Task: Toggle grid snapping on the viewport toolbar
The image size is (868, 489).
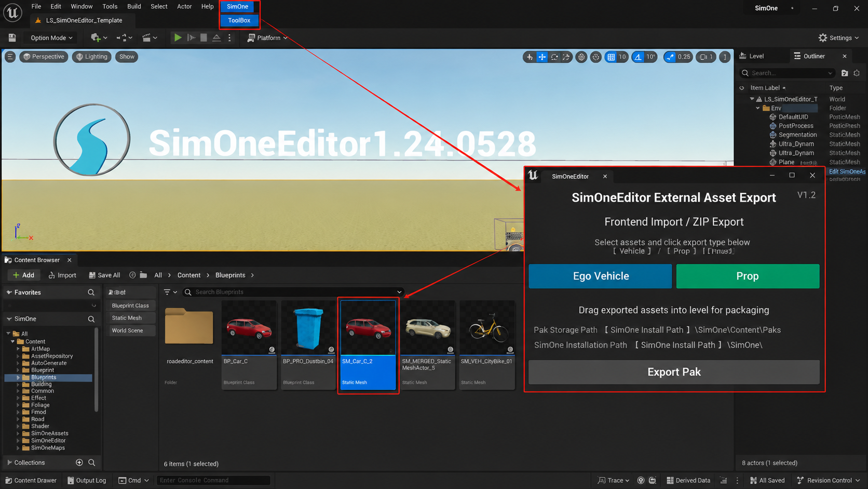Action: click(x=611, y=57)
